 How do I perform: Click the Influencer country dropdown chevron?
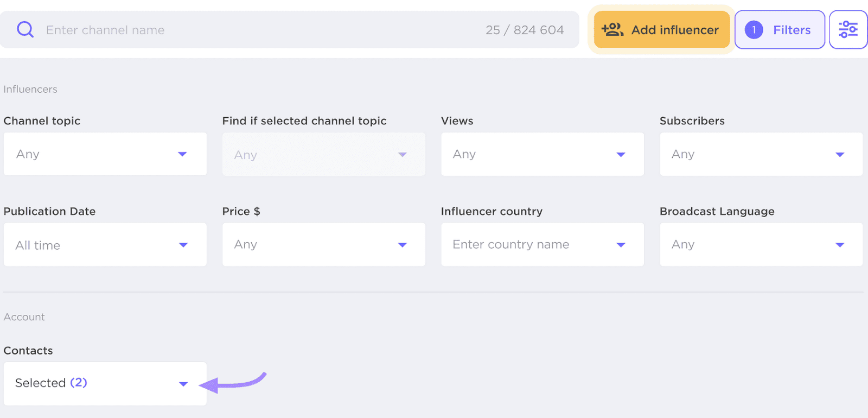point(620,245)
